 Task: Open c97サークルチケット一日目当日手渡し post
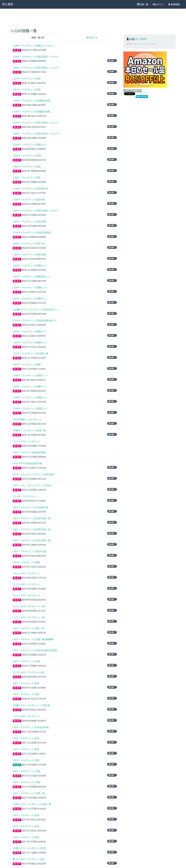point(30,453)
